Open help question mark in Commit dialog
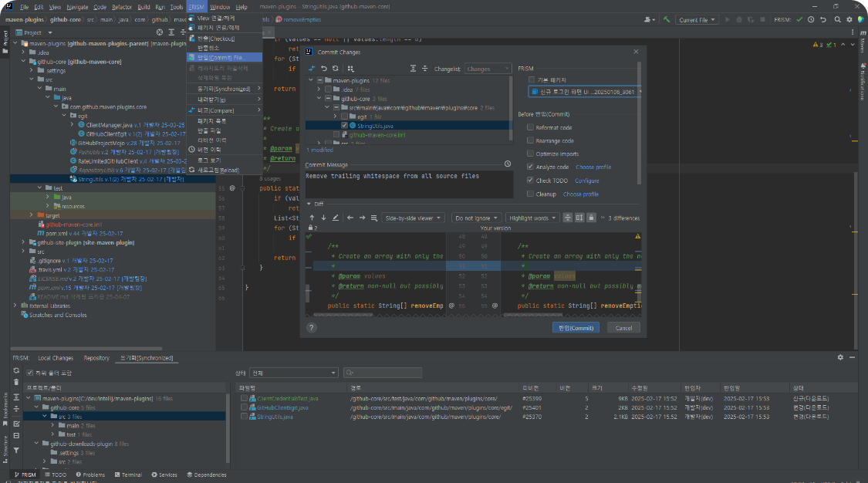This screenshot has height=483, width=868. tap(312, 328)
